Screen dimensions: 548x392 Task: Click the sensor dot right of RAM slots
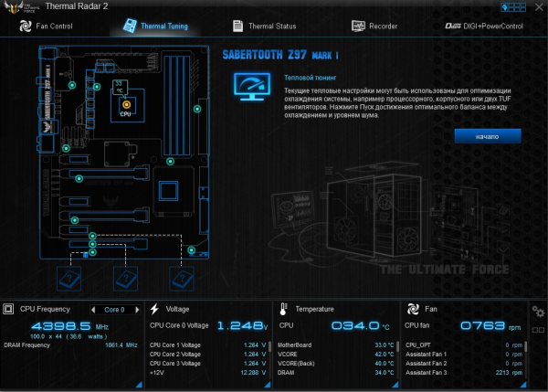197,109
